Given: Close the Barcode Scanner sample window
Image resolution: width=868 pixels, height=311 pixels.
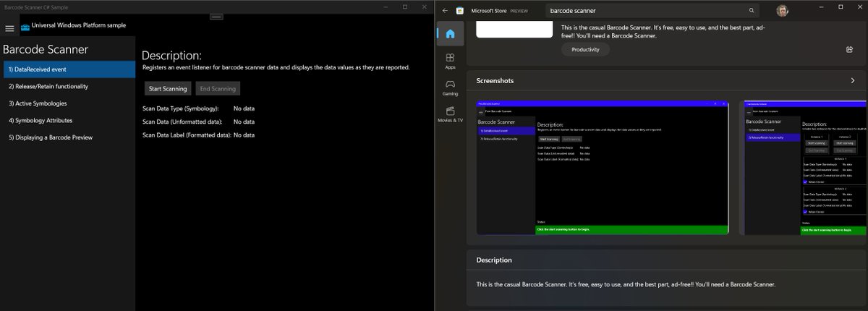Looking at the screenshot, I should point(424,7).
